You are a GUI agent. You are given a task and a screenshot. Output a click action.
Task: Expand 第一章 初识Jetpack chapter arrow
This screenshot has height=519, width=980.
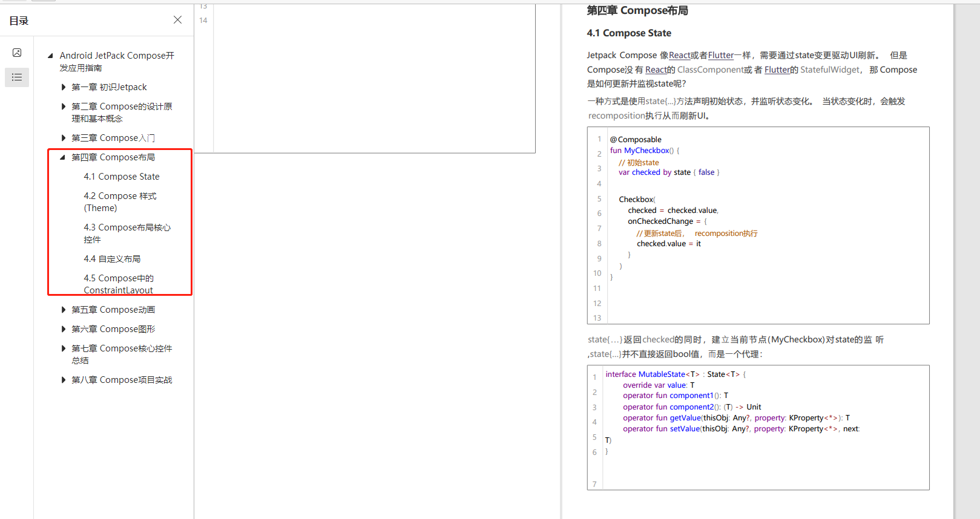(x=63, y=87)
